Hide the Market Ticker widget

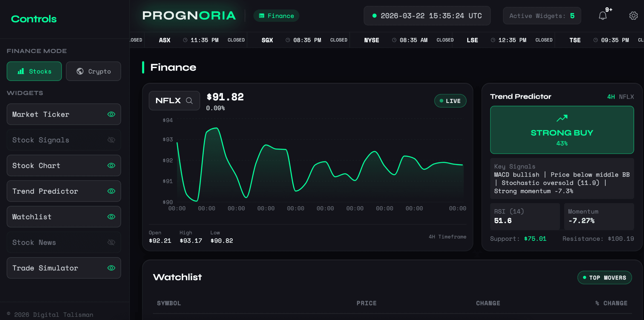111,114
